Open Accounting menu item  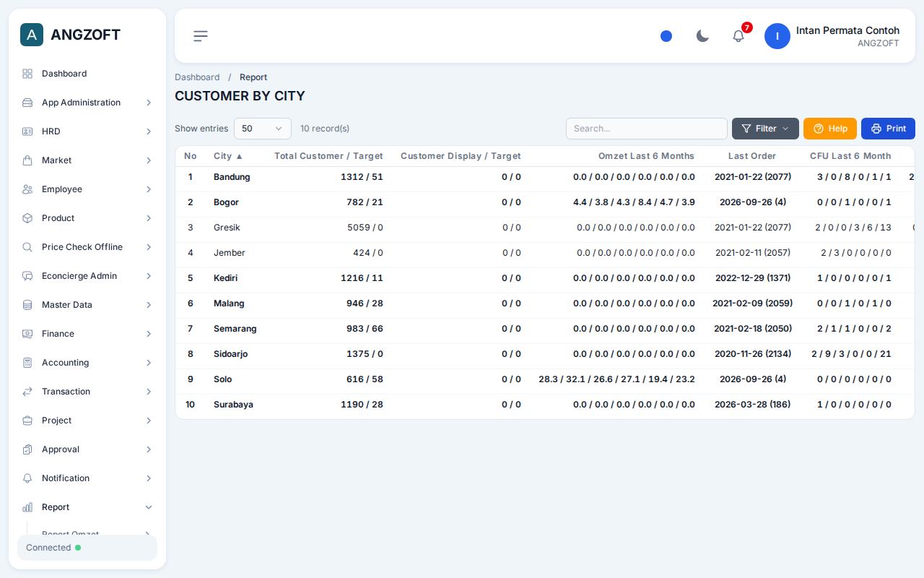tap(87, 363)
